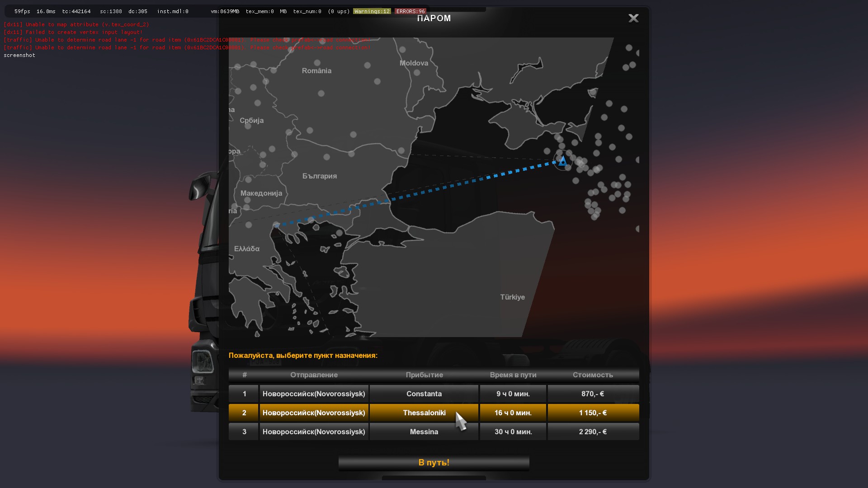The width and height of the screenshot is (868, 488).
Task: Click the 870,- € price cell
Action: point(593,394)
